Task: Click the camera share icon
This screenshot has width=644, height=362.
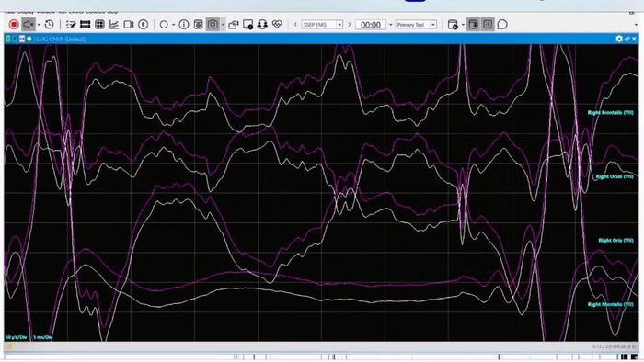Action: [x=234, y=25]
